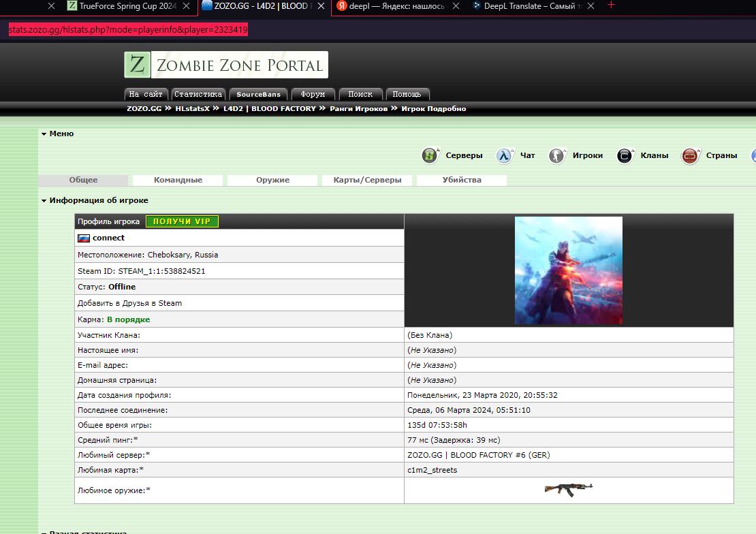
Task: Collapse the Меню section
Action: [x=44, y=134]
